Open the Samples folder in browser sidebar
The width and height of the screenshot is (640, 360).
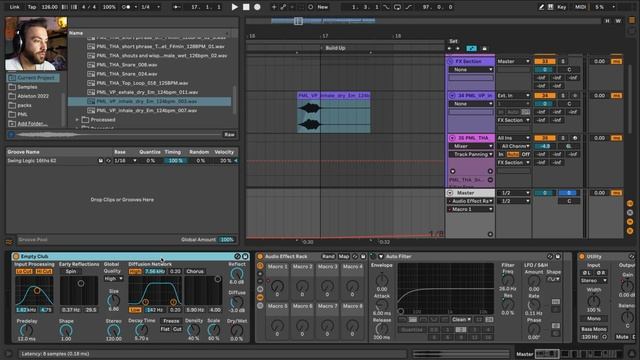pos(27,87)
